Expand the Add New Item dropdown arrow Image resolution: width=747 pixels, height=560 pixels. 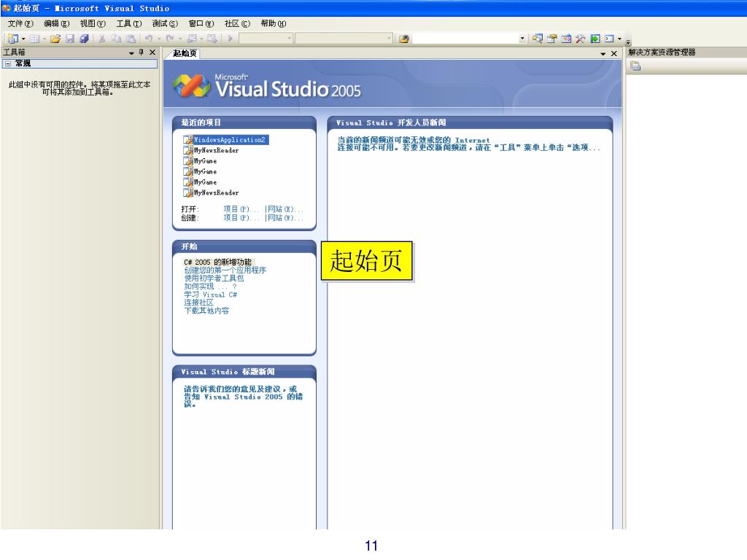(x=44, y=39)
